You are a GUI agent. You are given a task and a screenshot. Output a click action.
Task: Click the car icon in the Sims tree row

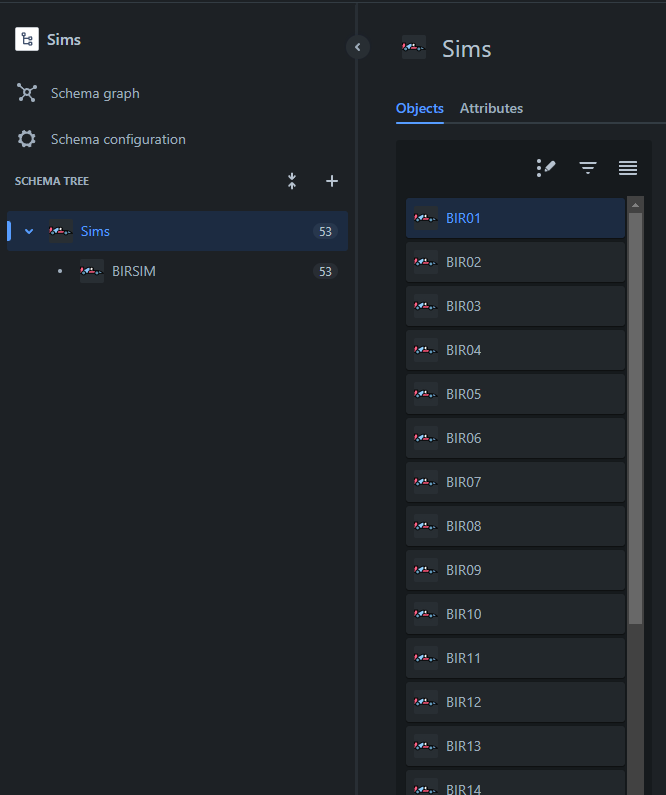coord(60,231)
